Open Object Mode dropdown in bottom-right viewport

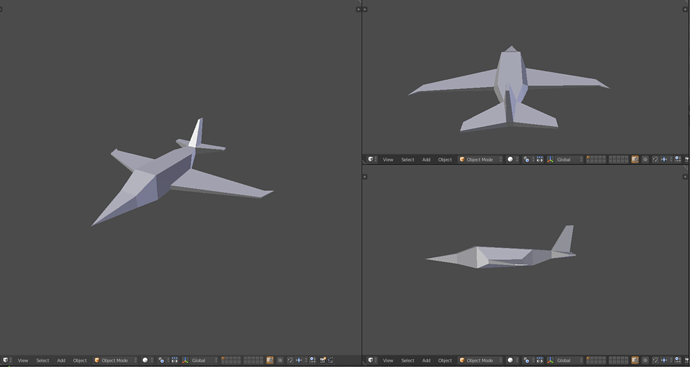tap(481, 360)
